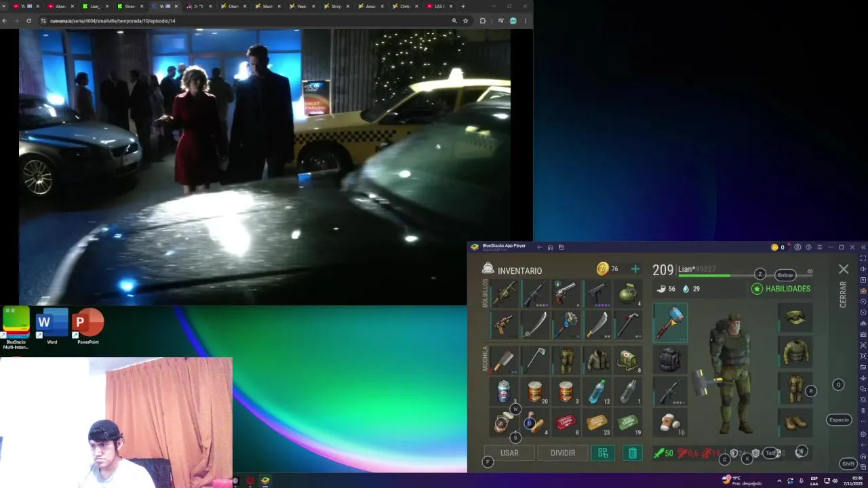
Task: Open Chrome three-dot menu
Action: coord(525,21)
